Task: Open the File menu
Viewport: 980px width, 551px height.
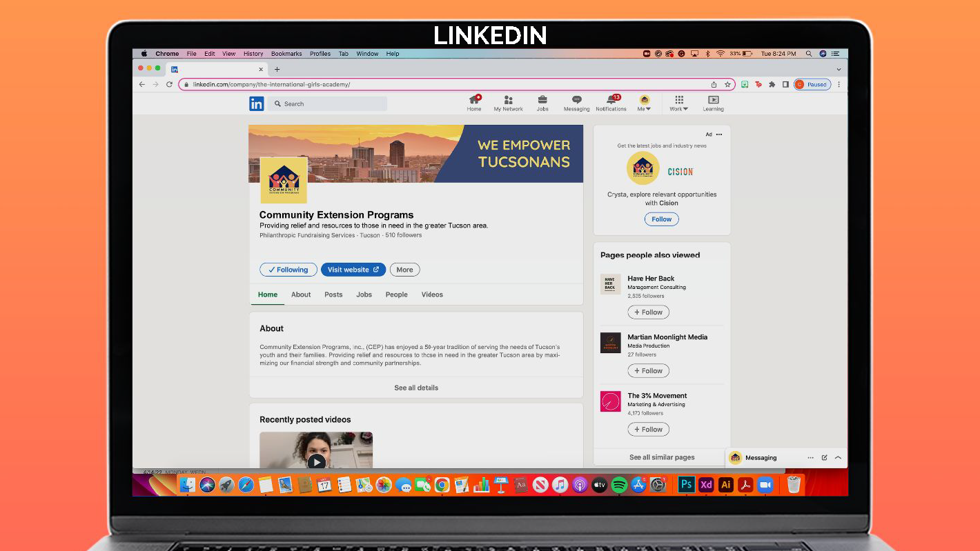Action: point(191,54)
